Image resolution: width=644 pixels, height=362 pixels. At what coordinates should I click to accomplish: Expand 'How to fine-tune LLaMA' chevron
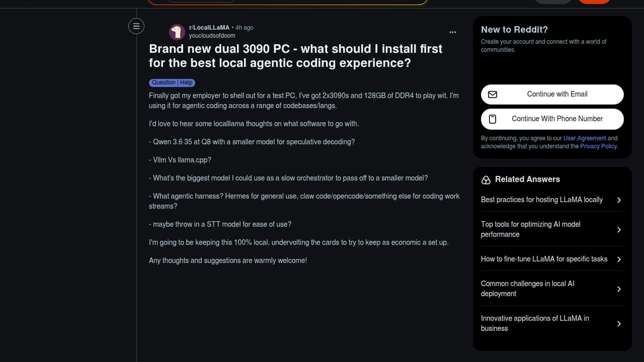click(619, 259)
